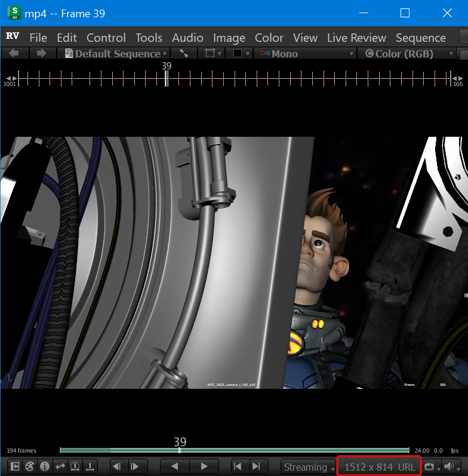The width and height of the screenshot is (468, 476).
Task: Open the RV application menu
Action: pos(13,36)
